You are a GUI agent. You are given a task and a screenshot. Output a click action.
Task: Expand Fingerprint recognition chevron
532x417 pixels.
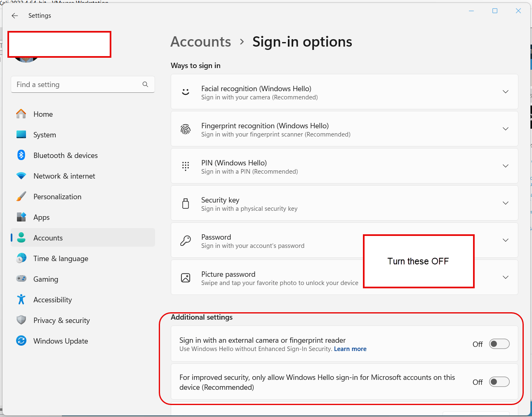(506, 129)
